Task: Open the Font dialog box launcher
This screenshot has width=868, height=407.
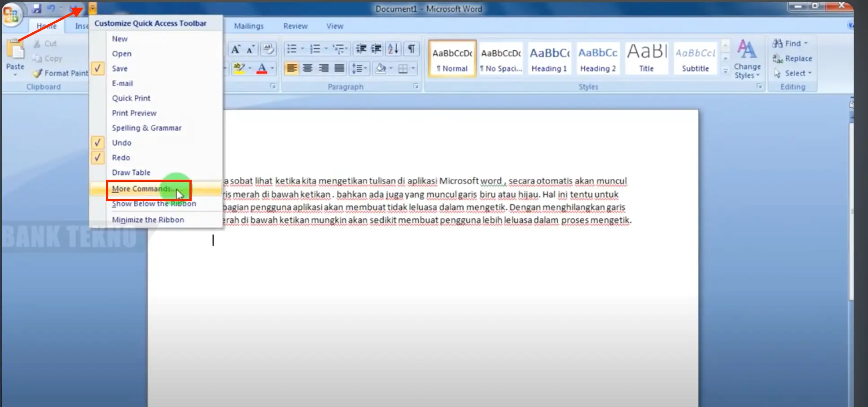Action: click(273, 86)
